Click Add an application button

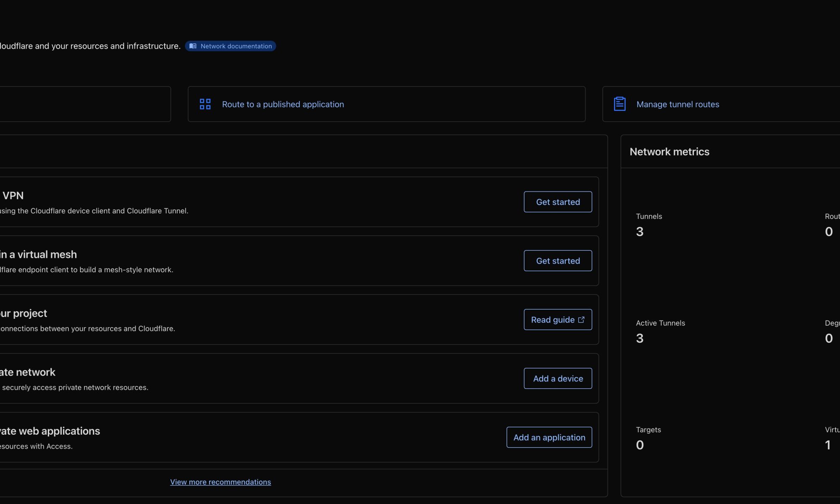point(549,437)
